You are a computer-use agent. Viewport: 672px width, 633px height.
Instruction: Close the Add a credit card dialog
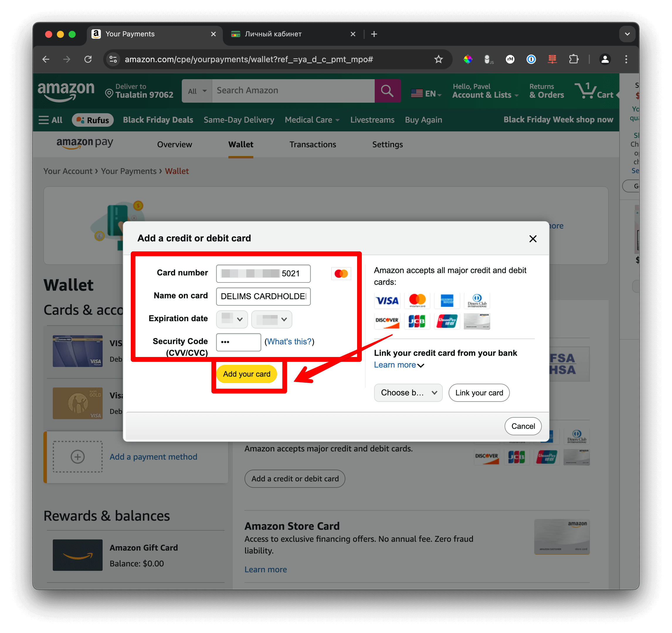point(533,239)
